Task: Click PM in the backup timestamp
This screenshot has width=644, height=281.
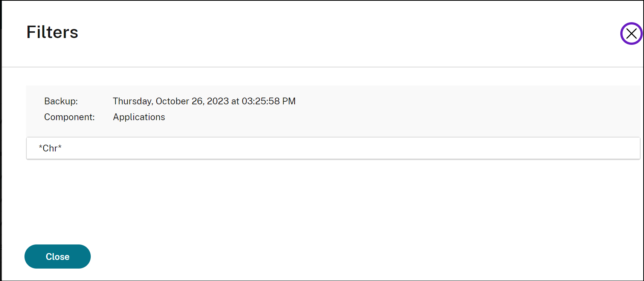Action: (289, 101)
